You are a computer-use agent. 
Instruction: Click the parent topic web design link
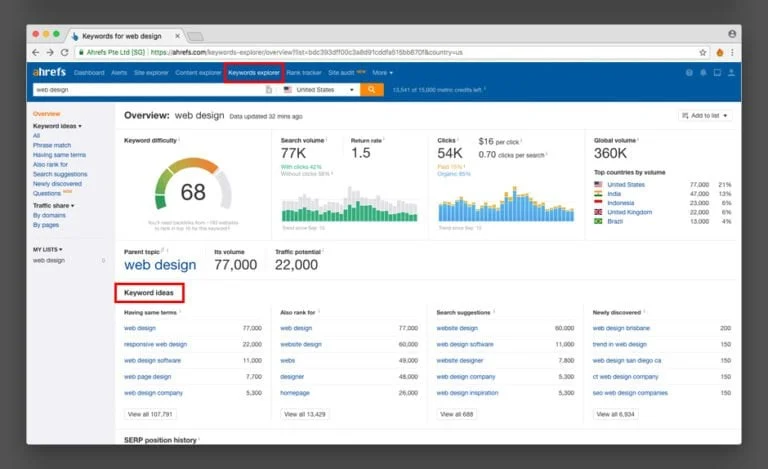[x=160, y=265]
